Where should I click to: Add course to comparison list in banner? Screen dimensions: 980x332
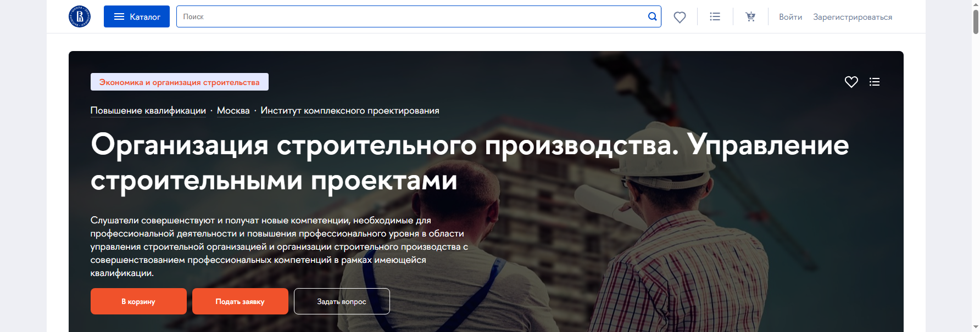point(875,82)
